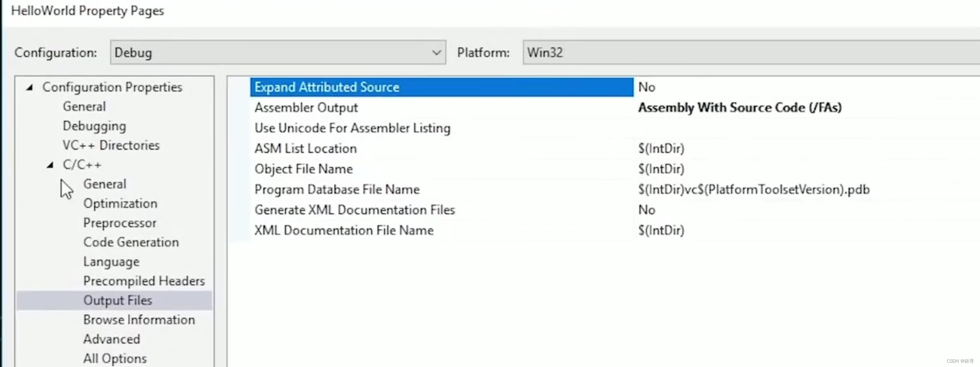Select the All Options tree item
Viewport: 980px width, 367px height.
pos(115,359)
